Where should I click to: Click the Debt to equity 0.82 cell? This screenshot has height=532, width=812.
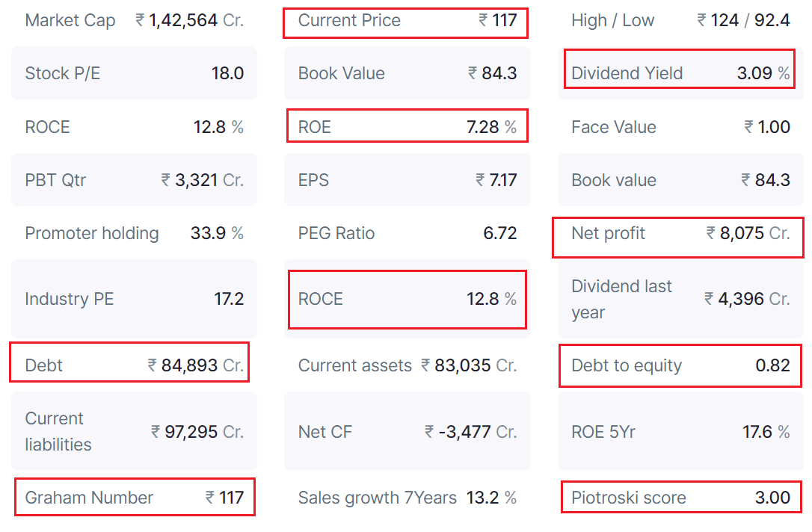(x=680, y=365)
